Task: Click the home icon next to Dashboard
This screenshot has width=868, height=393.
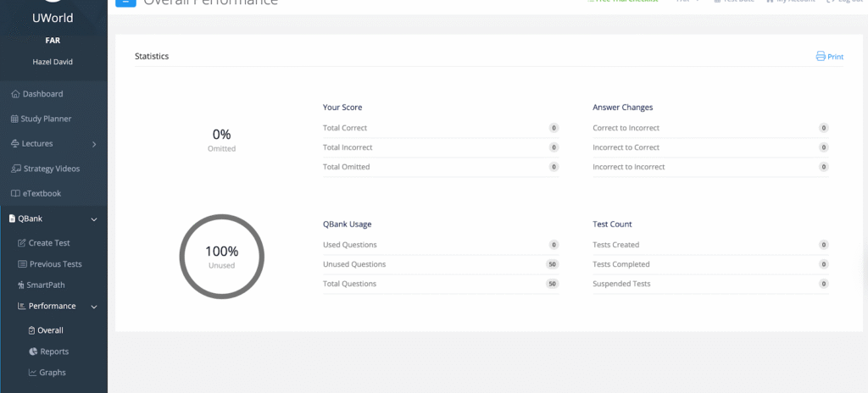Action: coord(15,94)
